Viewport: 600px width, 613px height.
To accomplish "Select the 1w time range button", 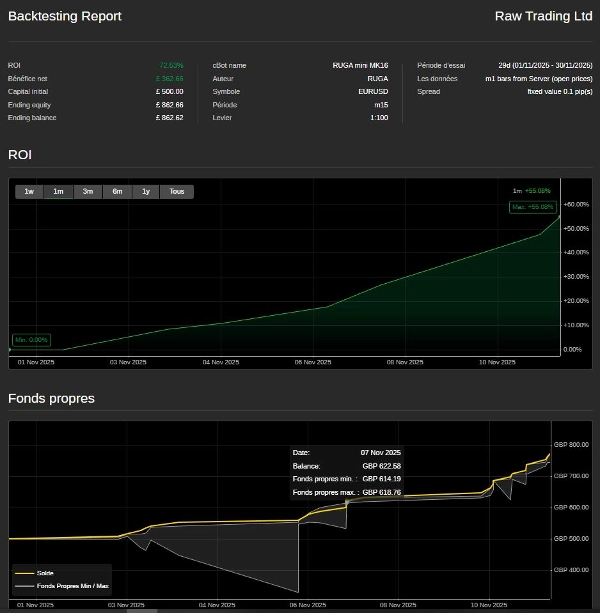I will pyautogui.click(x=29, y=191).
